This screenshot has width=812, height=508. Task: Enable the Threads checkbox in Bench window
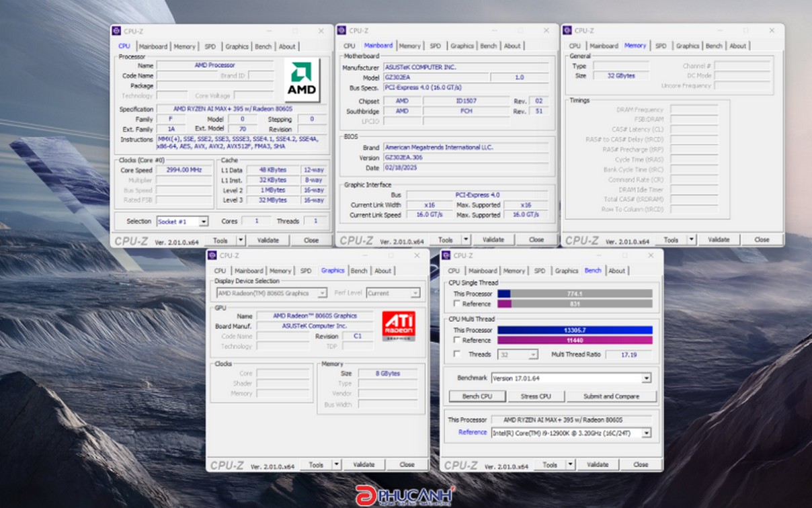(457, 354)
